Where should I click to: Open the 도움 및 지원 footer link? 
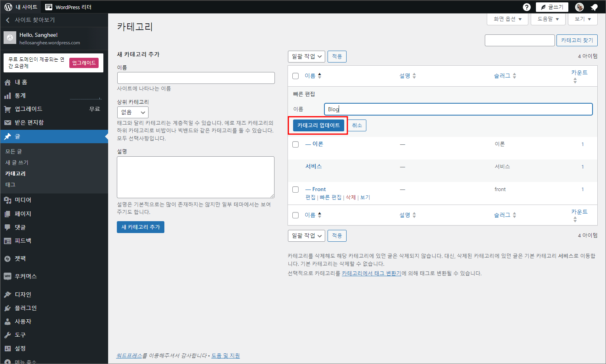tap(225, 356)
